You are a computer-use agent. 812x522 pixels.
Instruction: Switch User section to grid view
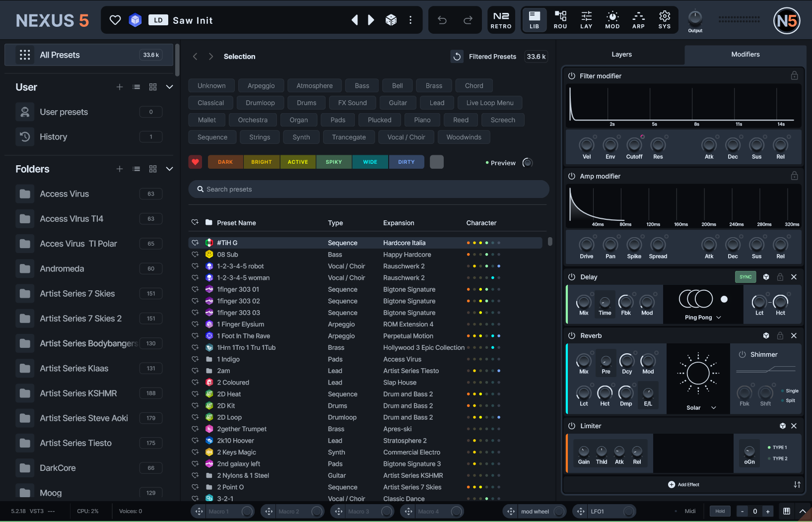(x=153, y=87)
